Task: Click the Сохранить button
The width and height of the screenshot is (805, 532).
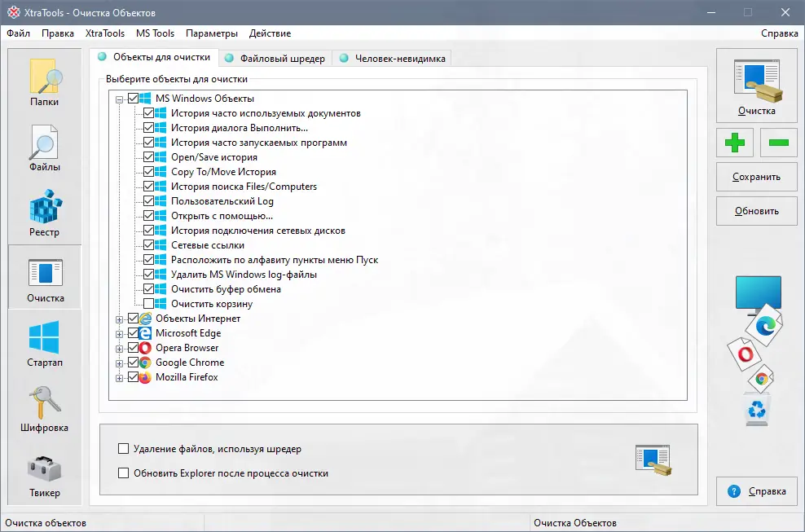Action: 757,177
